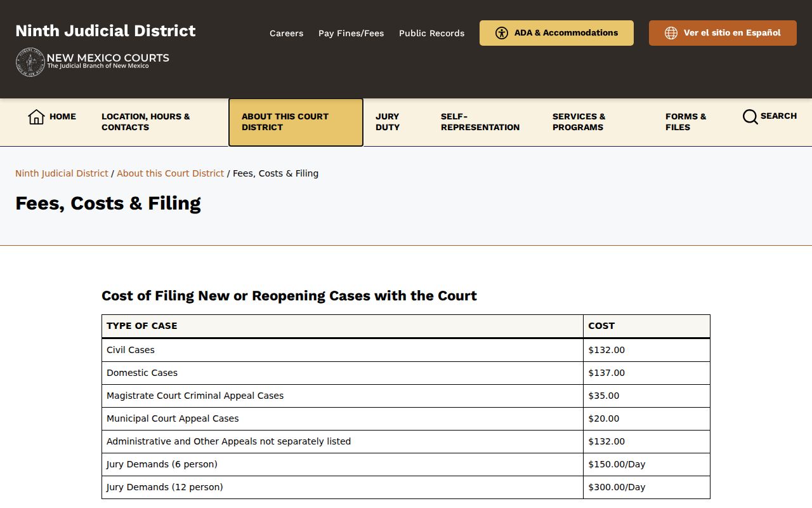Click the New Mexico Courts seal logo
Viewport: 812px width, 508px height.
[x=30, y=62]
